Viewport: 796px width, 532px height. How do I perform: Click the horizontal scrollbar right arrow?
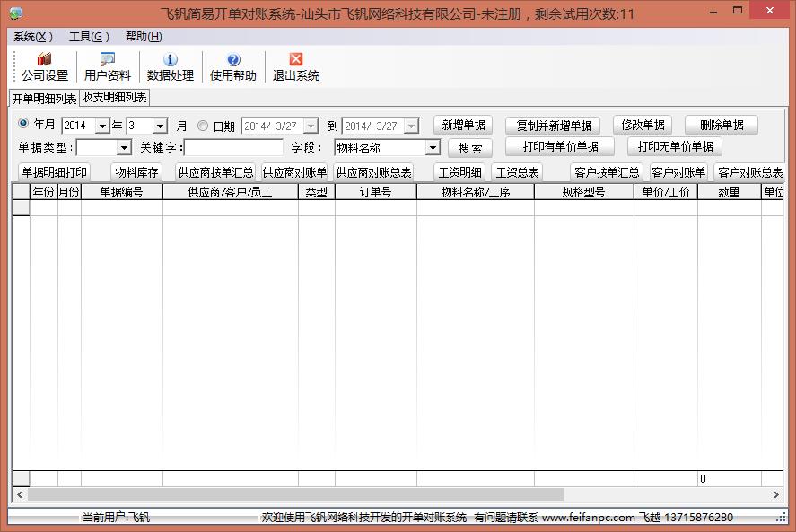click(776, 495)
